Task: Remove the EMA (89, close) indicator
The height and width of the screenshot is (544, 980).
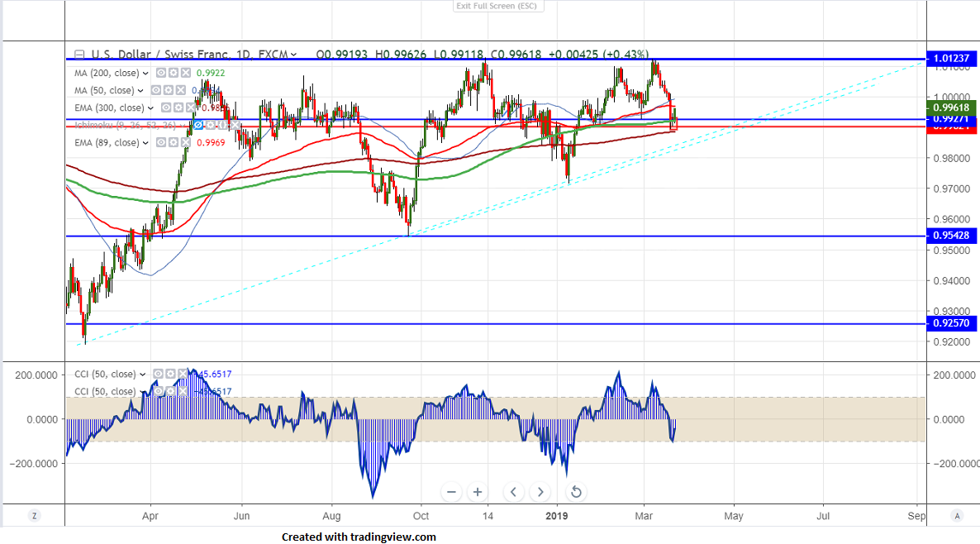Action: point(186,142)
